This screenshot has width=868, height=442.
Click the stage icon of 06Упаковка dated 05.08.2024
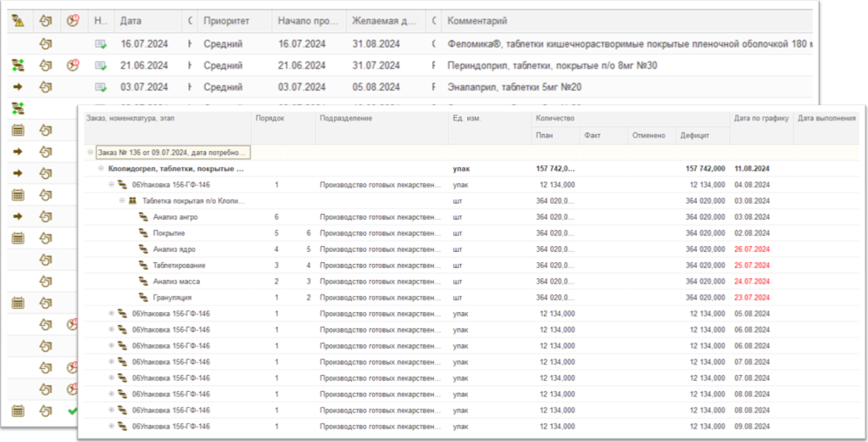[122, 314]
